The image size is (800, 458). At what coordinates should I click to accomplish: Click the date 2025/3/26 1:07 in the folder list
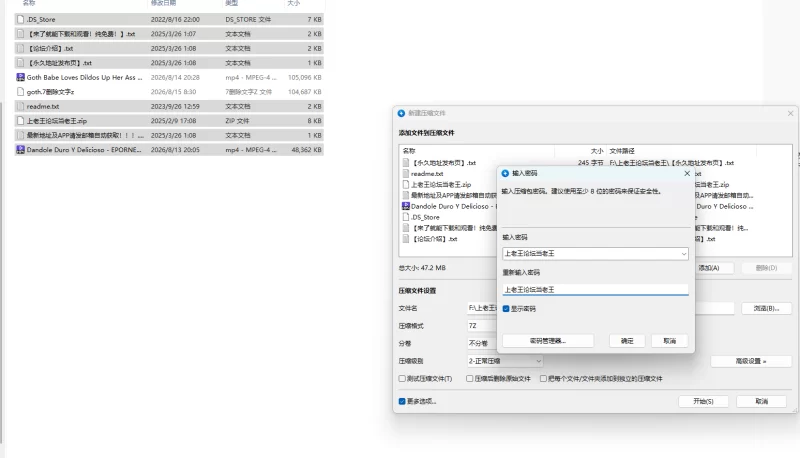[x=173, y=34]
